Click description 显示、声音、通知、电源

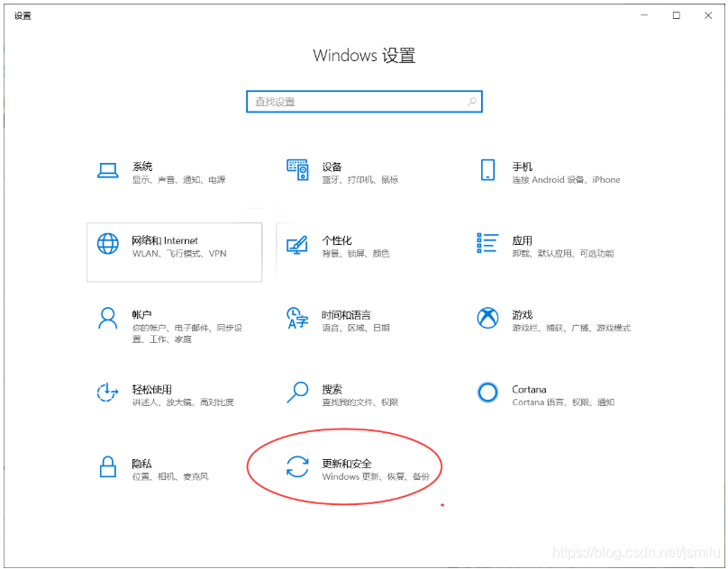point(178,179)
